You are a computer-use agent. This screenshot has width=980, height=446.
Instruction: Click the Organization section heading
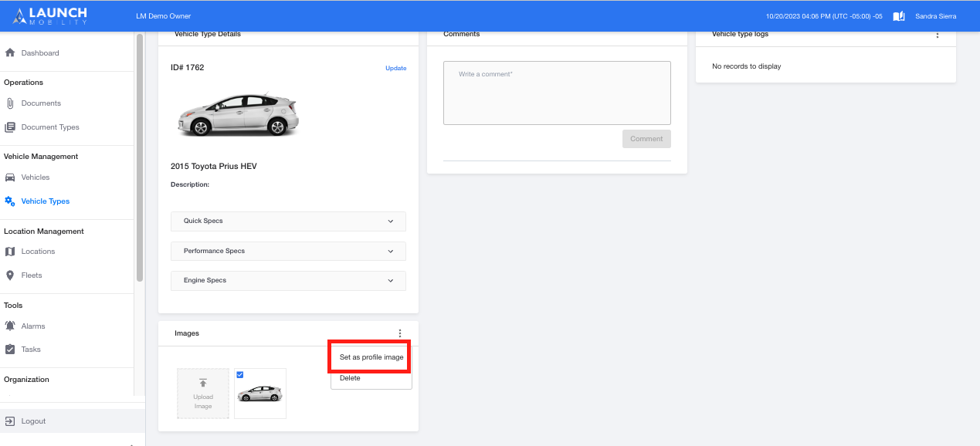[26, 380]
